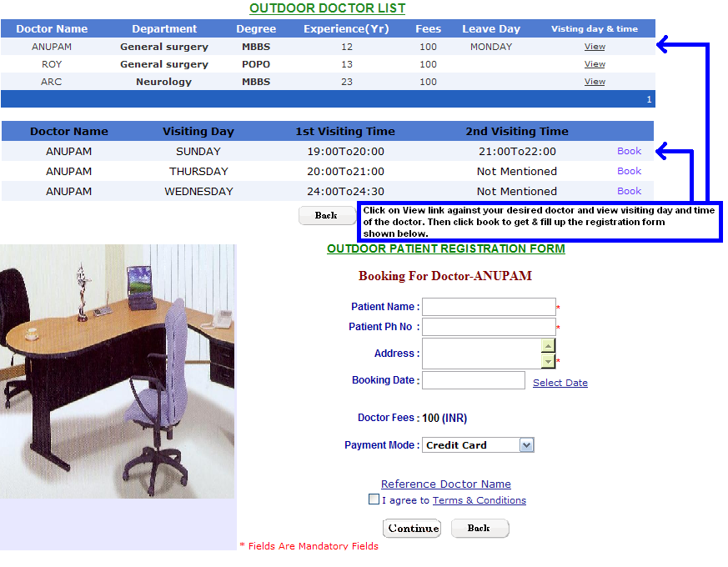This screenshot has width=728, height=567.
Task: Select experience value 23
Action: pos(347,82)
